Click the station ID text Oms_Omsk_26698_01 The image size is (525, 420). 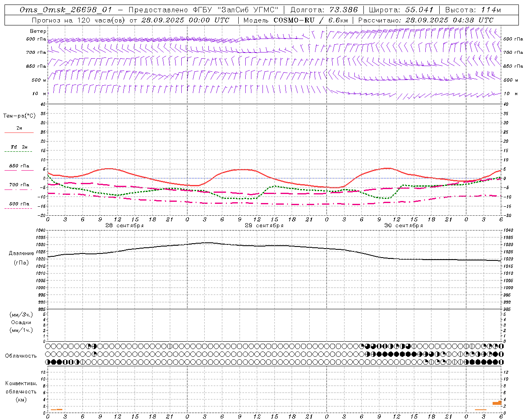(66, 10)
